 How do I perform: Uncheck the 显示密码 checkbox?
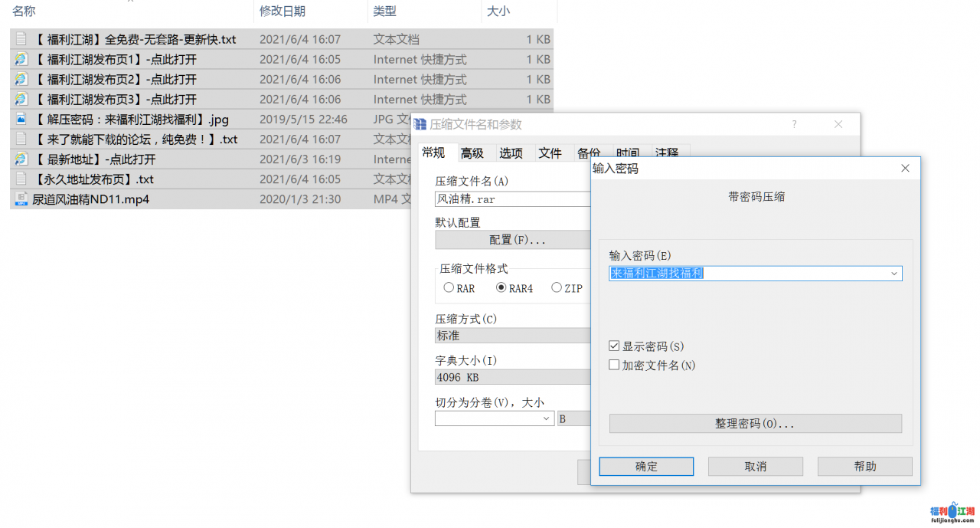click(614, 346)
